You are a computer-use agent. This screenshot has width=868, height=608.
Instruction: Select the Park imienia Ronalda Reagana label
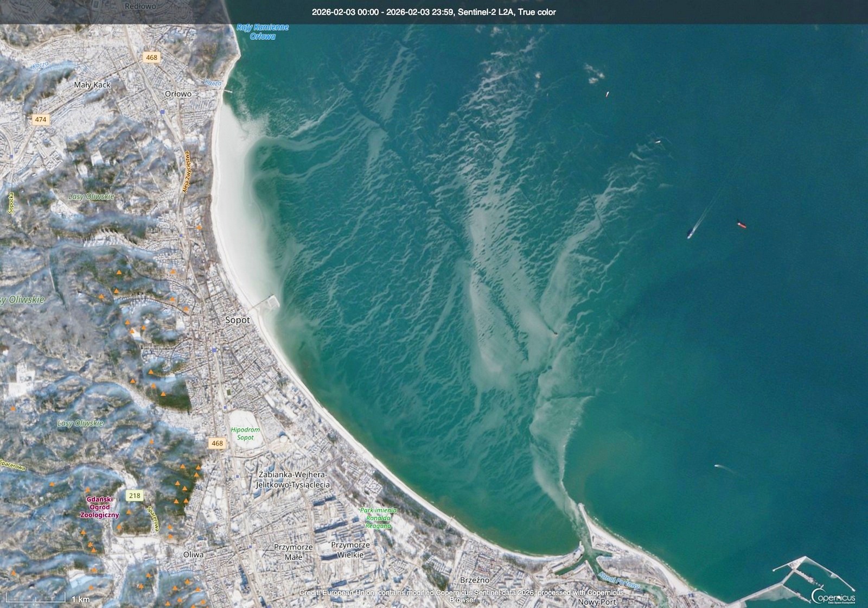click(x=378, y=518)
